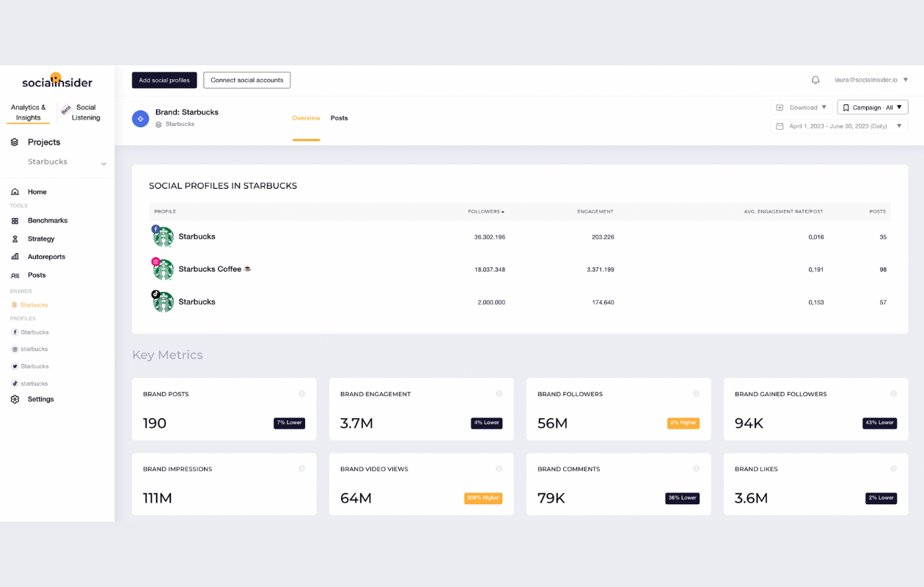Click the followers value 36.302.196

click(490, 237)
